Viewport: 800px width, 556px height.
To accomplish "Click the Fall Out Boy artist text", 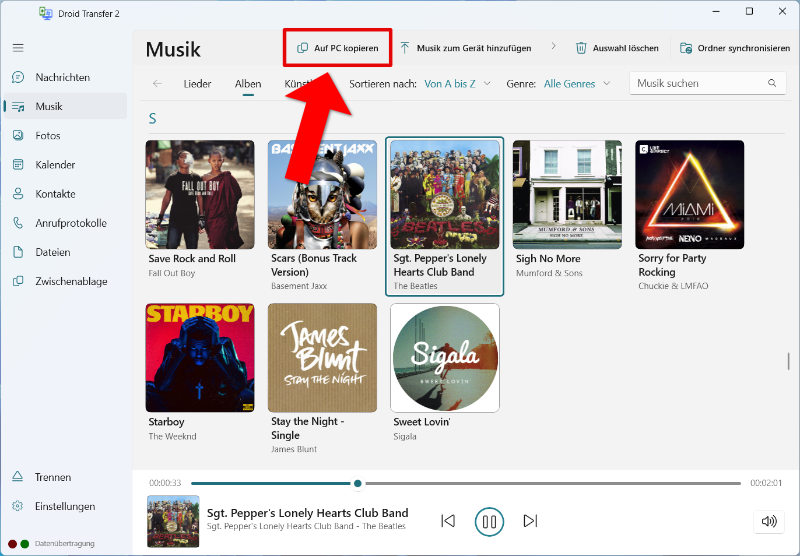I will 172,273.
